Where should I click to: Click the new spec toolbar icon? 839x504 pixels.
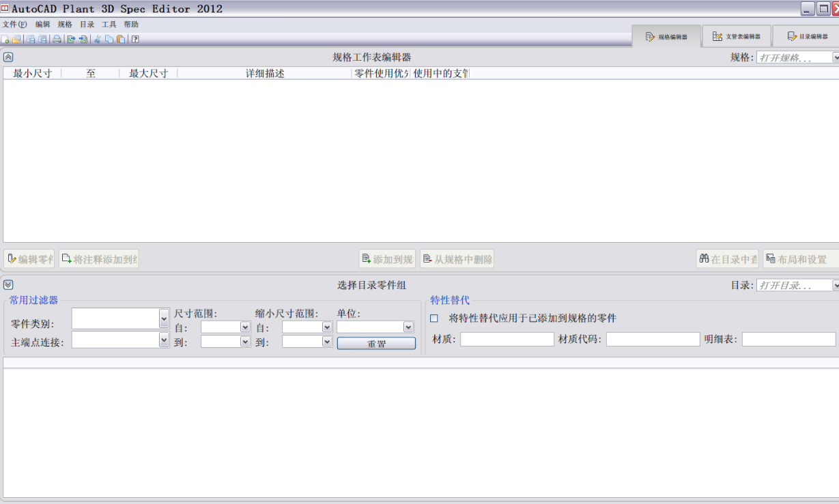pos(5,40)
